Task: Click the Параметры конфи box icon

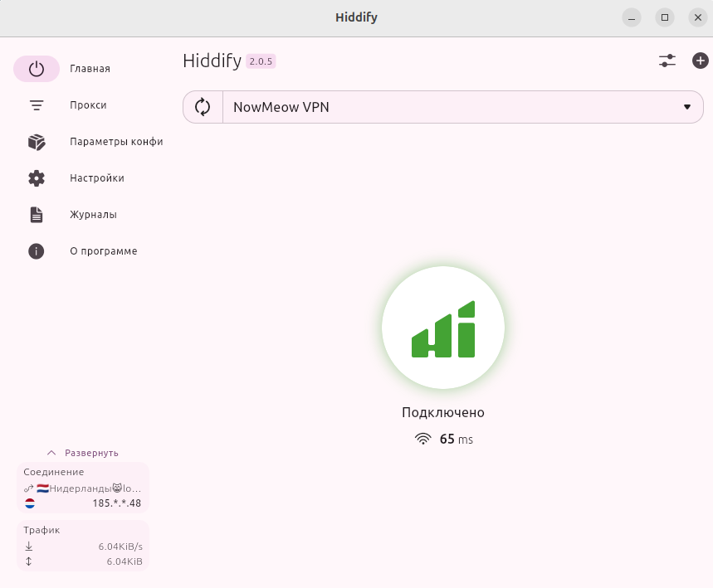Action: click(x=37, y=142)
